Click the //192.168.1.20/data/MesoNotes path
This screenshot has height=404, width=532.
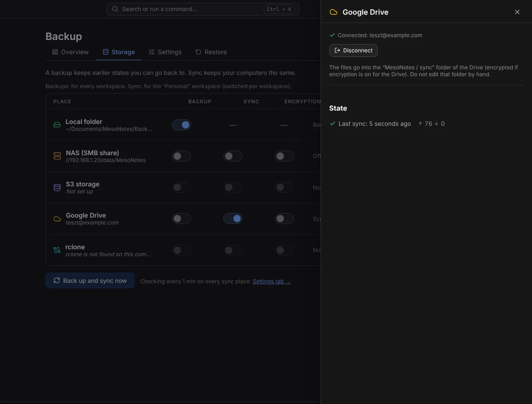tap(106, 160)
